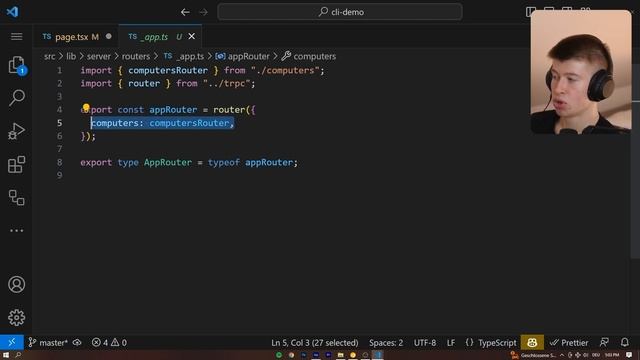Change line ending via LF

(x=451, y=342)
